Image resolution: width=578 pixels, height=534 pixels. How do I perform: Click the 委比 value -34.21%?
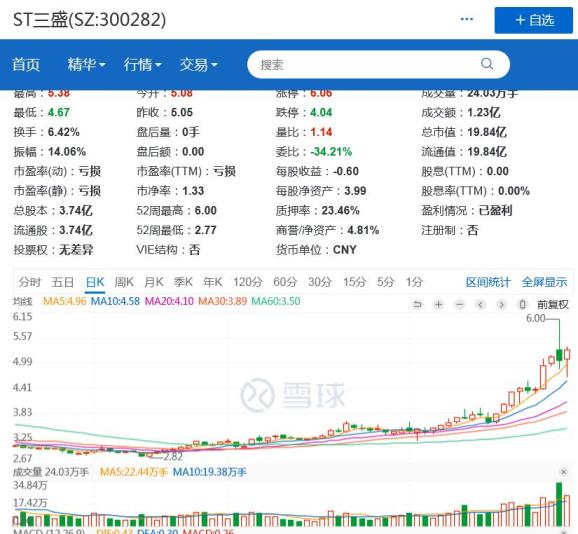tap(331, 151)
